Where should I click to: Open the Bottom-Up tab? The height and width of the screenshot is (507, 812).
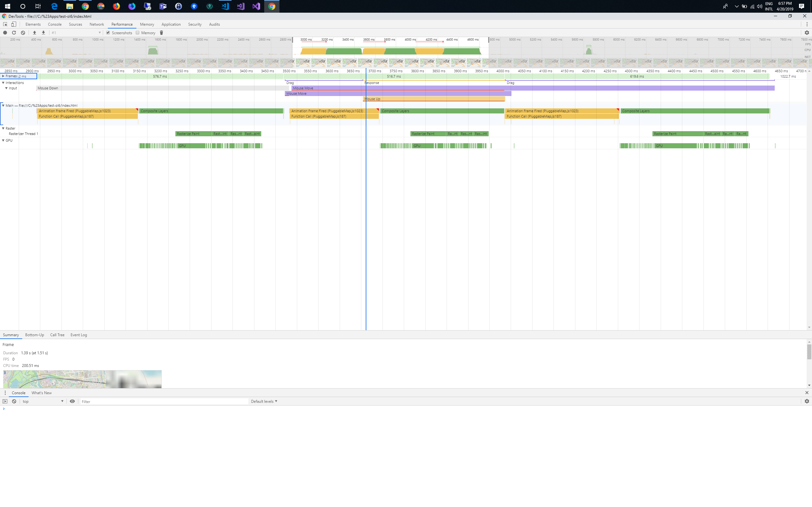[x=34, y=335]
